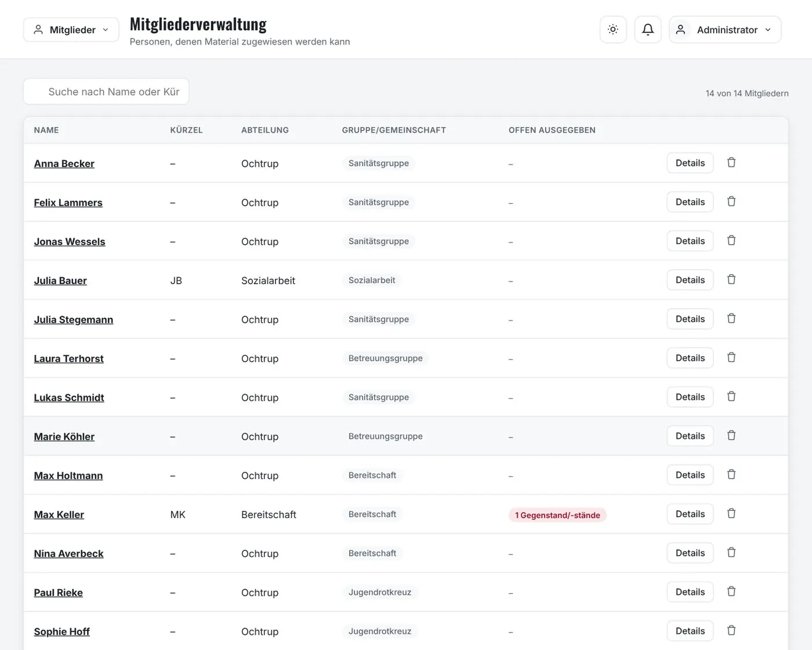Click trash icon in Laura Terhorst row
The width and height of the screenshot is (812, 650).
731,358
